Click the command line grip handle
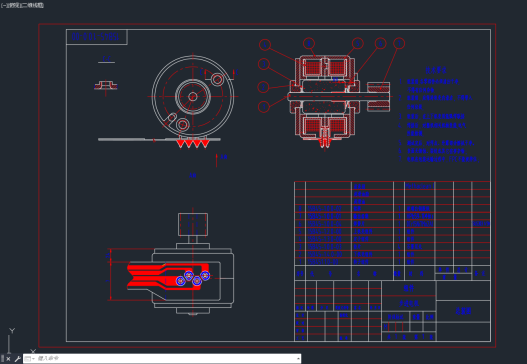Screen dimensions: 527x364 [2, 359]
